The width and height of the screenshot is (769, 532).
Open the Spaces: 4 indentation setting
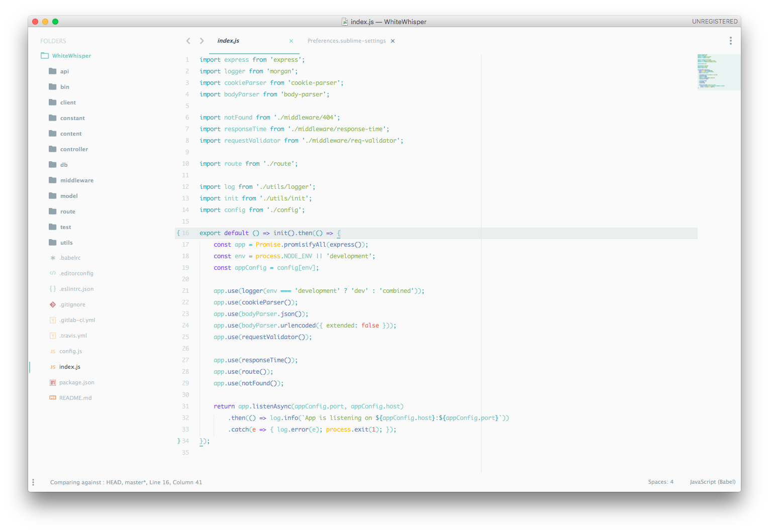point(660,482)
